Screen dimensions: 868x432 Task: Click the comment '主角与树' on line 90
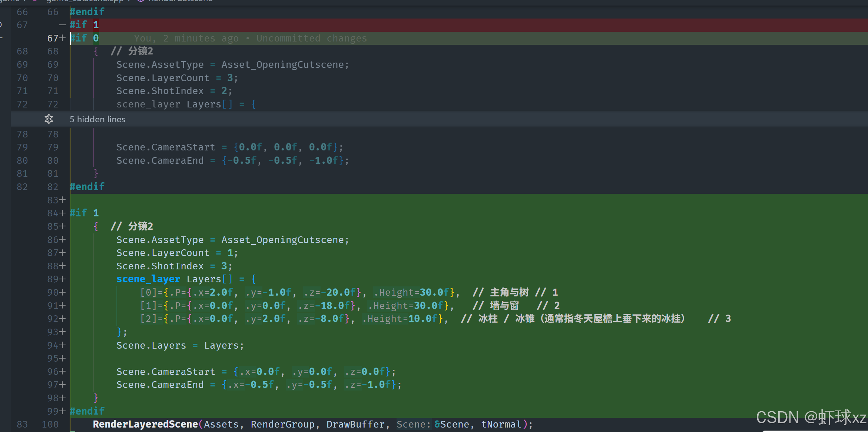coord(509,292)
